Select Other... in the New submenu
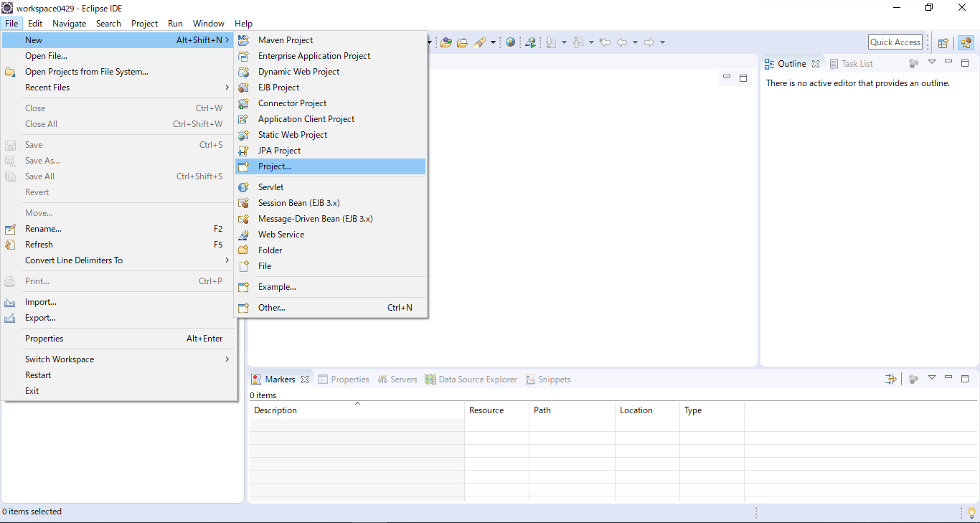This screenshot has width=980, height=523. click(331, 308)
